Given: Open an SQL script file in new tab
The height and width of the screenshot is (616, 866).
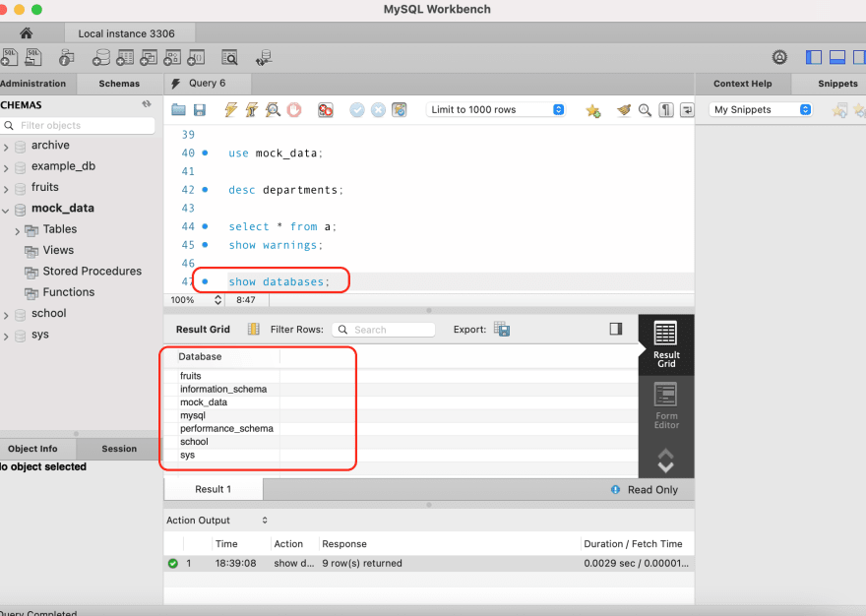Looking at the screenshot, I should tap(33, 57).
